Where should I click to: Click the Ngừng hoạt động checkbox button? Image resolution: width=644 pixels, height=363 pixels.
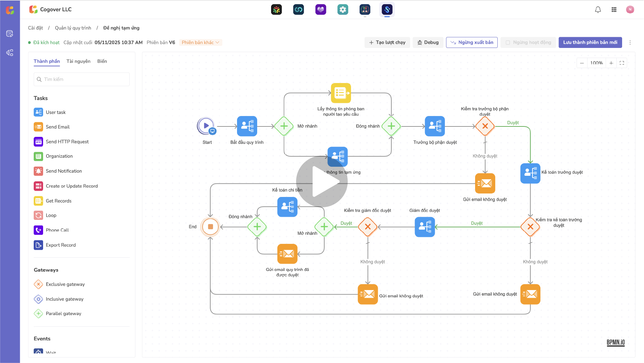pyautogui.click(x=528, y=42)
